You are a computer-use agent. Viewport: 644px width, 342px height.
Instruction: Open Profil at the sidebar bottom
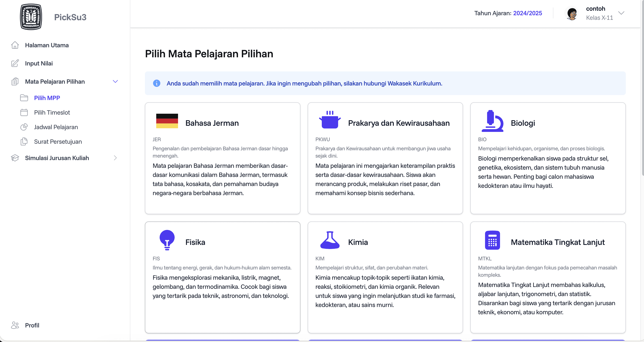(x=32, y=325)
